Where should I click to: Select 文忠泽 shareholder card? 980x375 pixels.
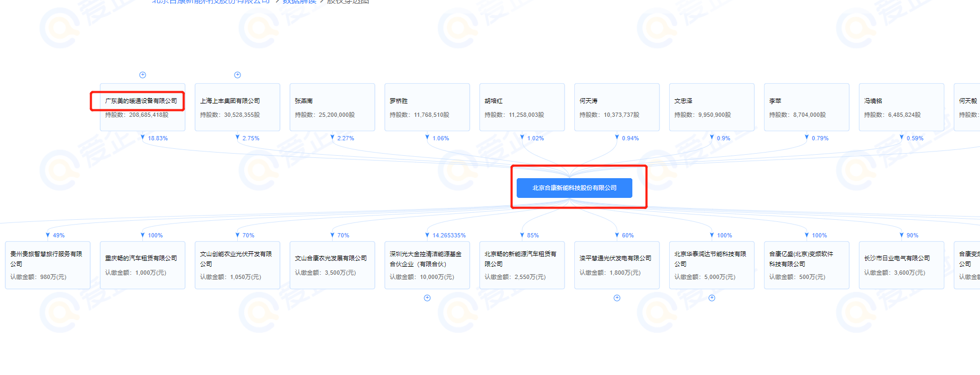pos(712,107)
